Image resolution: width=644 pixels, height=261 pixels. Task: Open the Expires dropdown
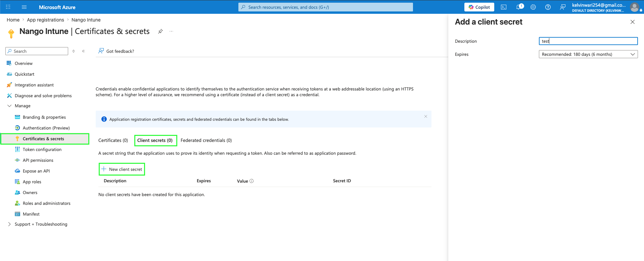(588, 54)
